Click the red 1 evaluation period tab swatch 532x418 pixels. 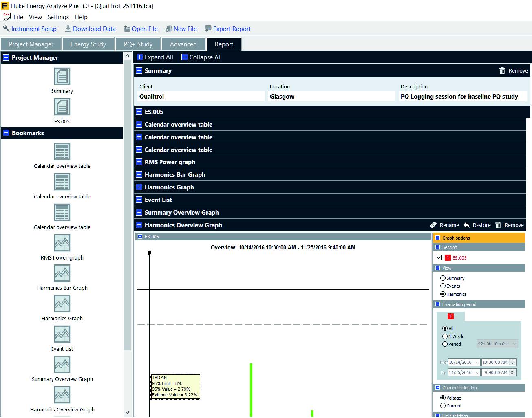[450, 316]
